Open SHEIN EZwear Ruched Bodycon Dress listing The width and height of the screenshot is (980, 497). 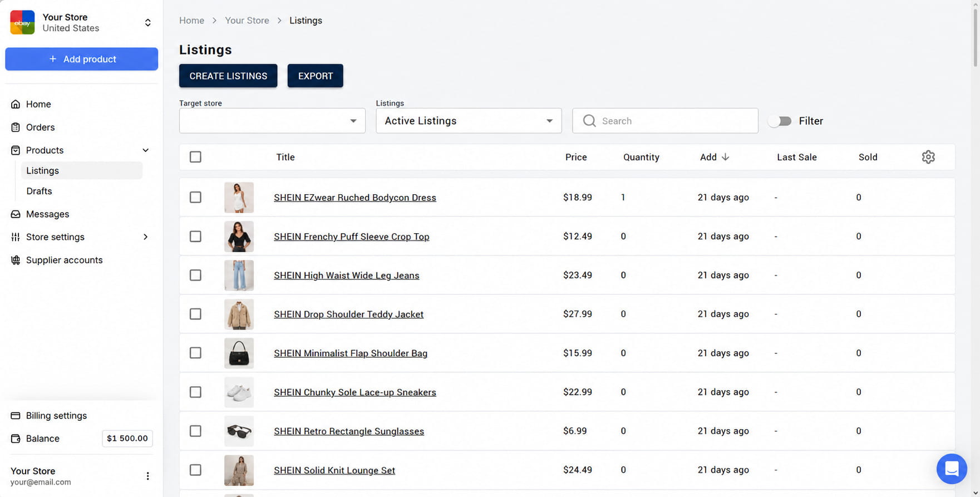(x=355, y=198)
